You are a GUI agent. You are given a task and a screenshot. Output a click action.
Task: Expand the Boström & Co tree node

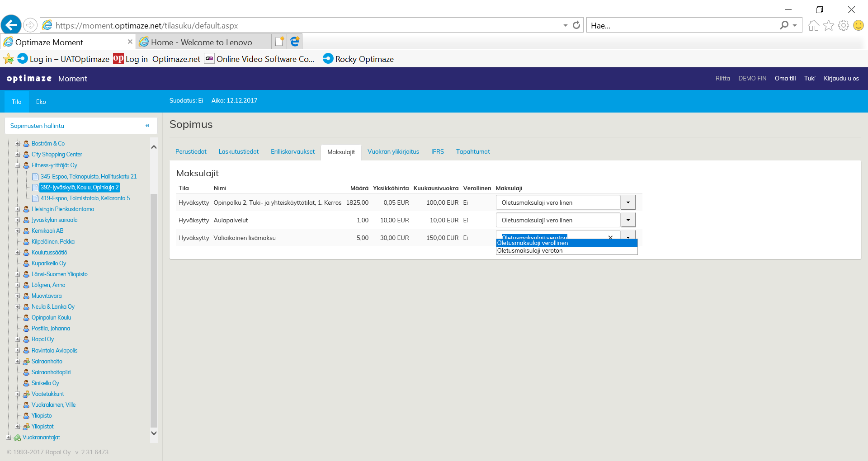[x=18, y=144]
